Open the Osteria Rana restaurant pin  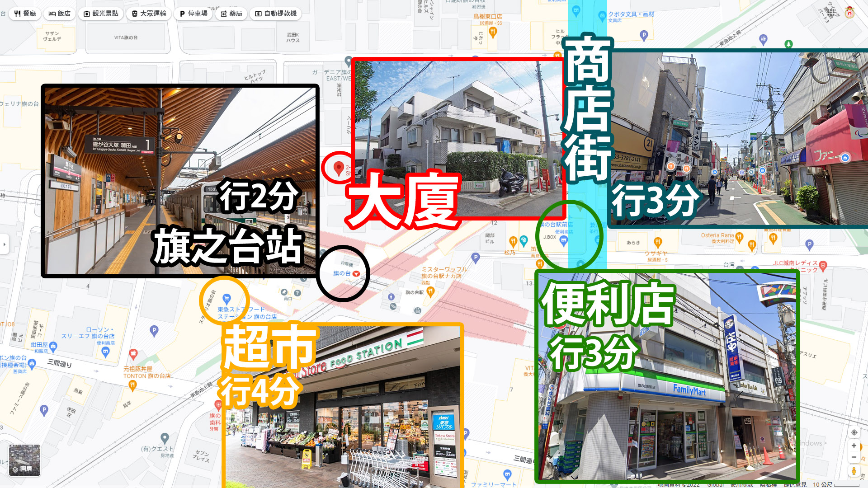(x=739, y=237)
